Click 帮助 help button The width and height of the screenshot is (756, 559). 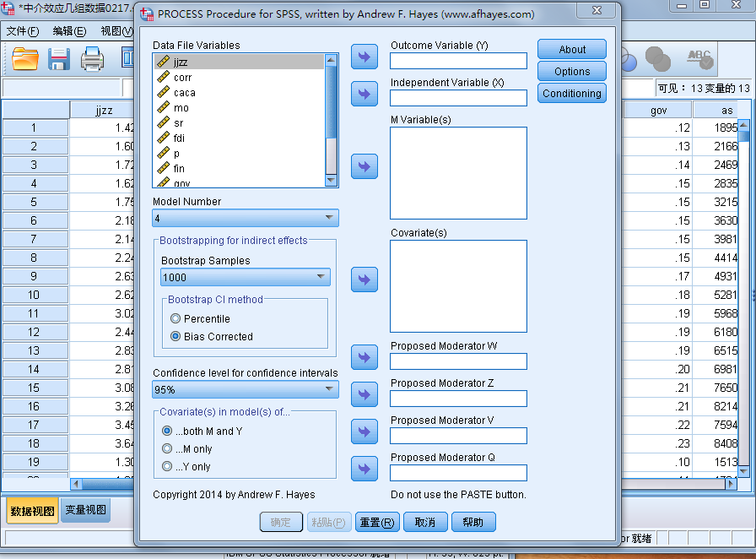(x=473, y=523)
